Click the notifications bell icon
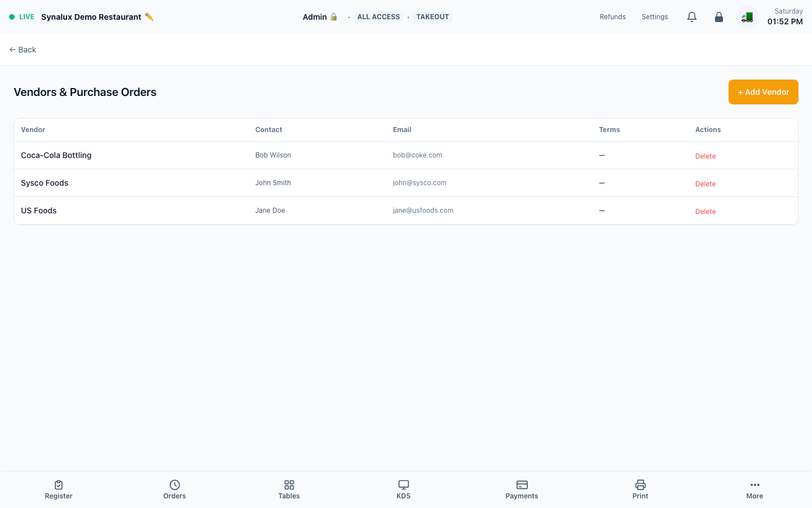 coord(692,17)
